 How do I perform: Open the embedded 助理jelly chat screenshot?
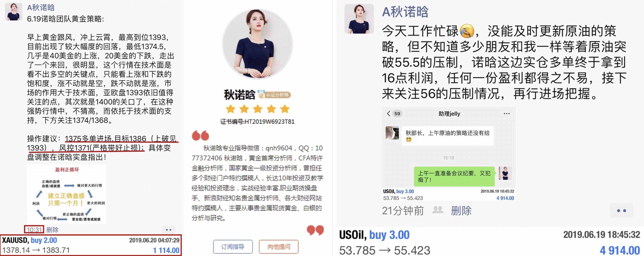448,154
